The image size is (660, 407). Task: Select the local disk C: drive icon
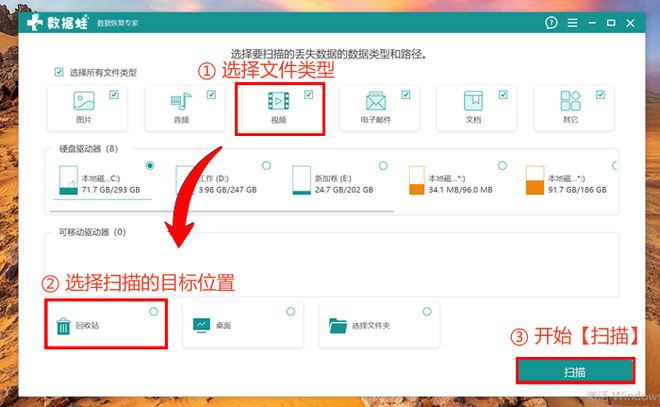tap(68, 180)
